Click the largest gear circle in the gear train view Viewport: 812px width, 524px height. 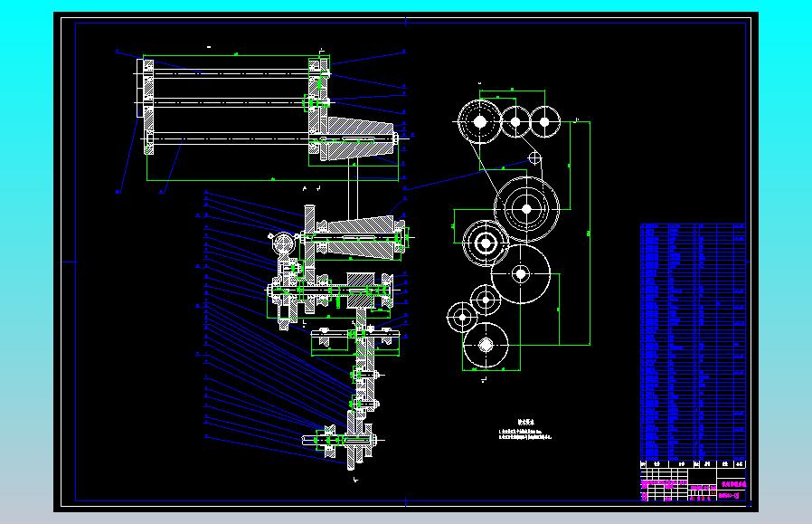tap(526, 209)
